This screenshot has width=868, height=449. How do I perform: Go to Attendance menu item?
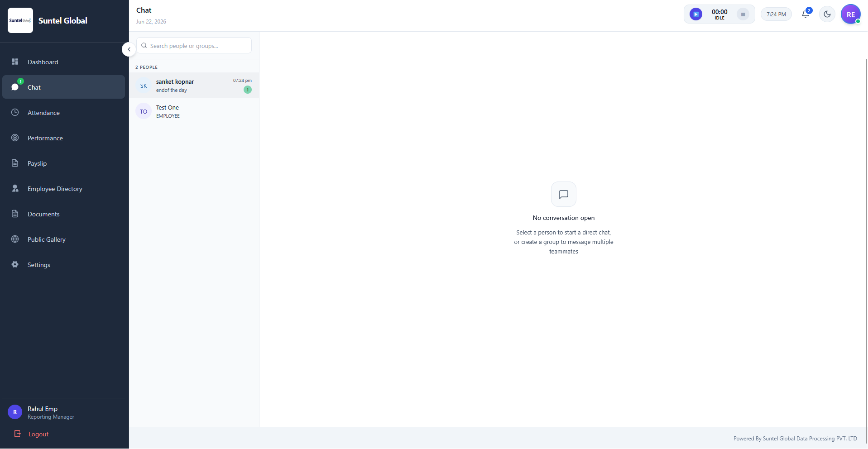coord(63,112)
